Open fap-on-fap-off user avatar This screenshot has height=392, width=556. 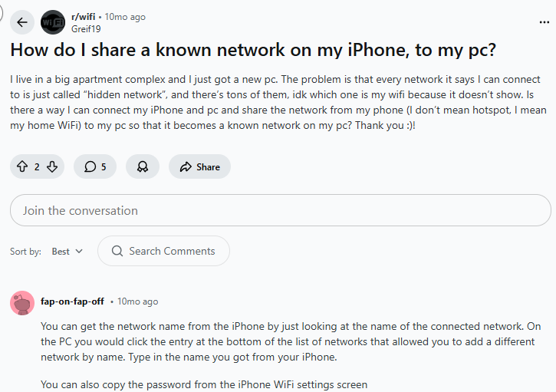(22, 302)
